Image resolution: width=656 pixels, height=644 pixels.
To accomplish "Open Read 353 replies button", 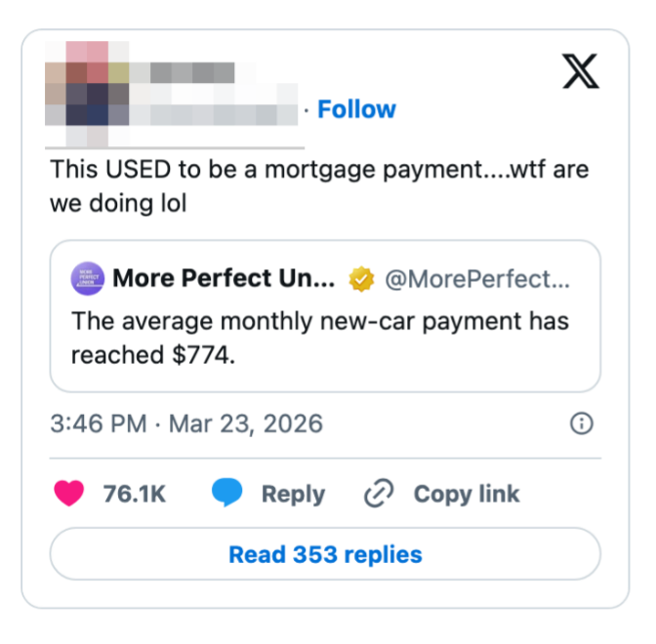I will click(325, 554).
